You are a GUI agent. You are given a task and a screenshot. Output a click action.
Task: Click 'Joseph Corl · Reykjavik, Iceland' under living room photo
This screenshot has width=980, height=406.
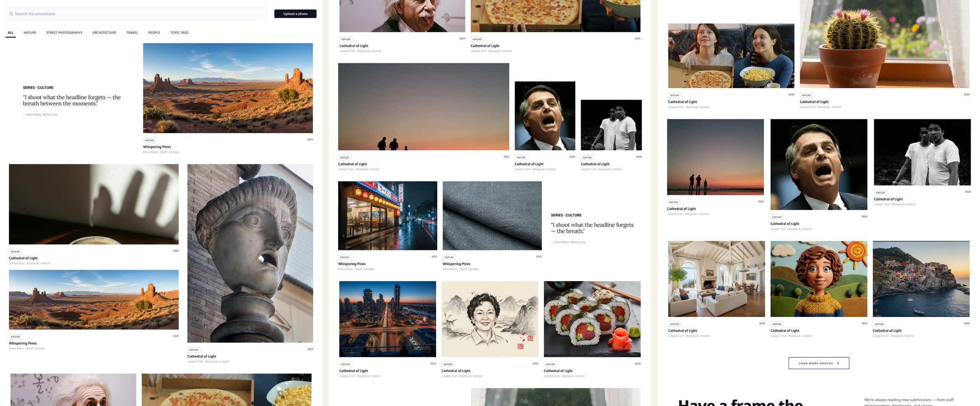pyautogui.click(x=688, y=336)
